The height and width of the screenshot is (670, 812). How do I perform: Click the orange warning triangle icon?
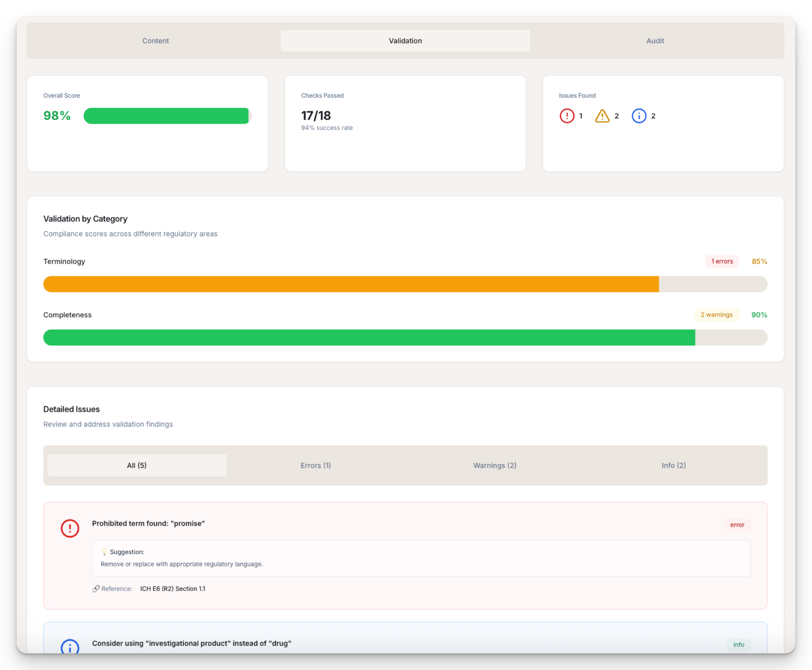[x=602, y=116]
